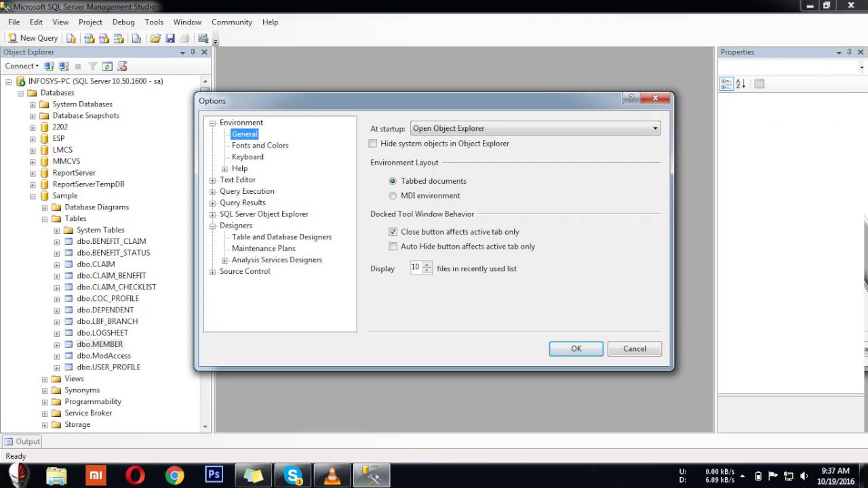Open the At startup dropdown

[535, 128]
